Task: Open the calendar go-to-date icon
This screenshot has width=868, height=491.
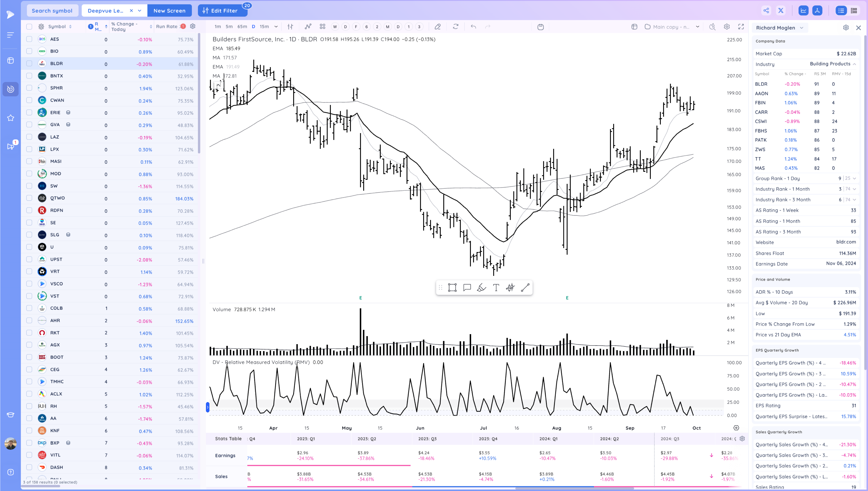Action: pyautogui.click(x=540, y=27)
